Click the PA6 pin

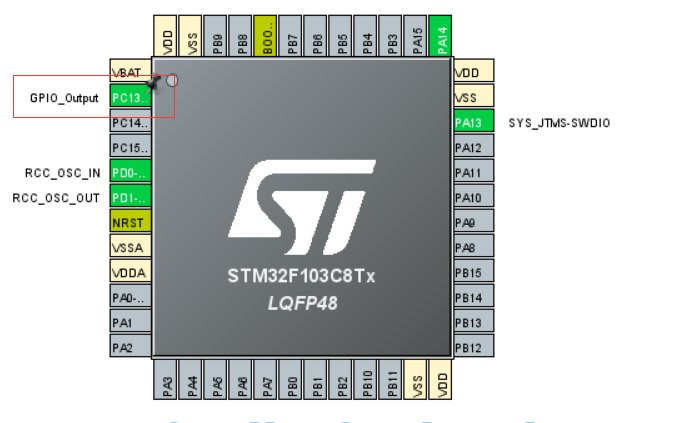tap(240, 380)
